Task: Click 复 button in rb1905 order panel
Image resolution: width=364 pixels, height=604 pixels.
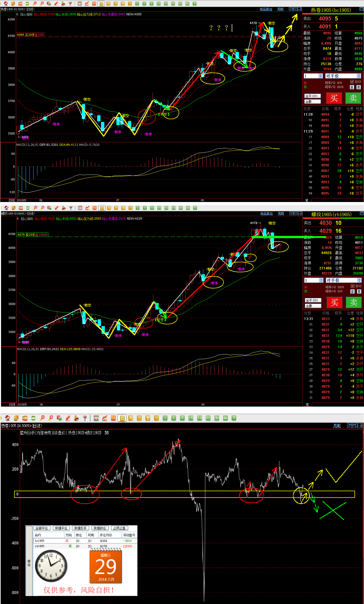Action: pos(359,291)
